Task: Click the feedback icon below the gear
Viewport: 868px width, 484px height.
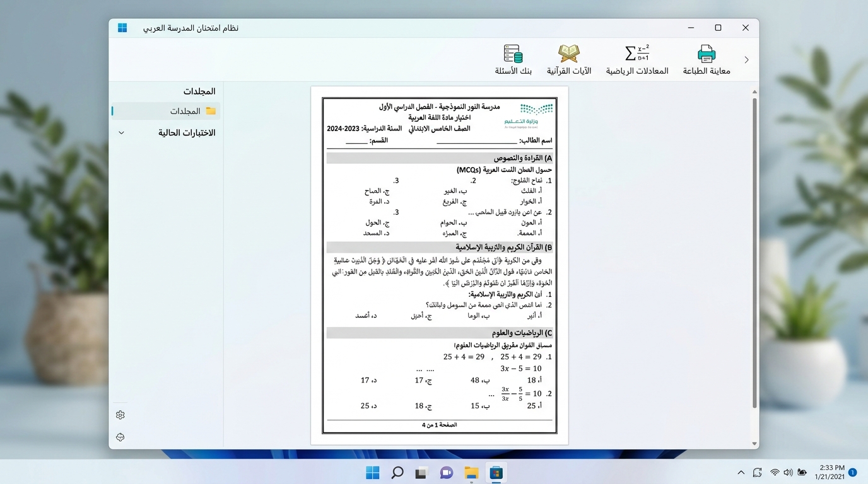Action: click(120, 437)
